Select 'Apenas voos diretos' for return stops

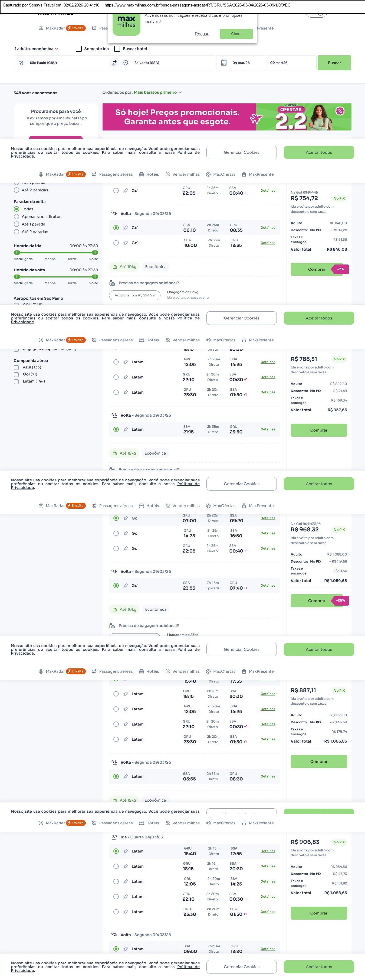16,217
